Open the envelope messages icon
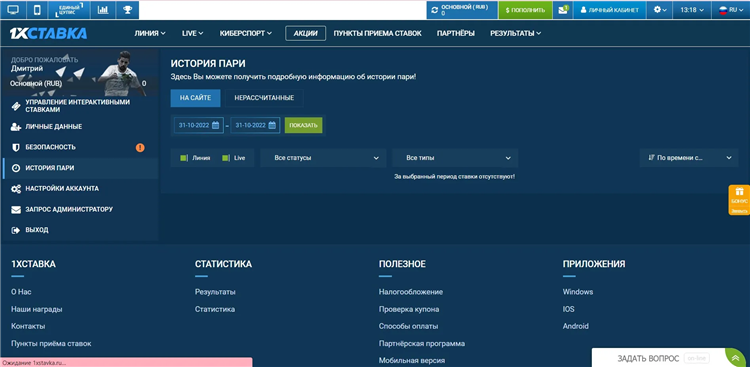 [x=563, y=10]
